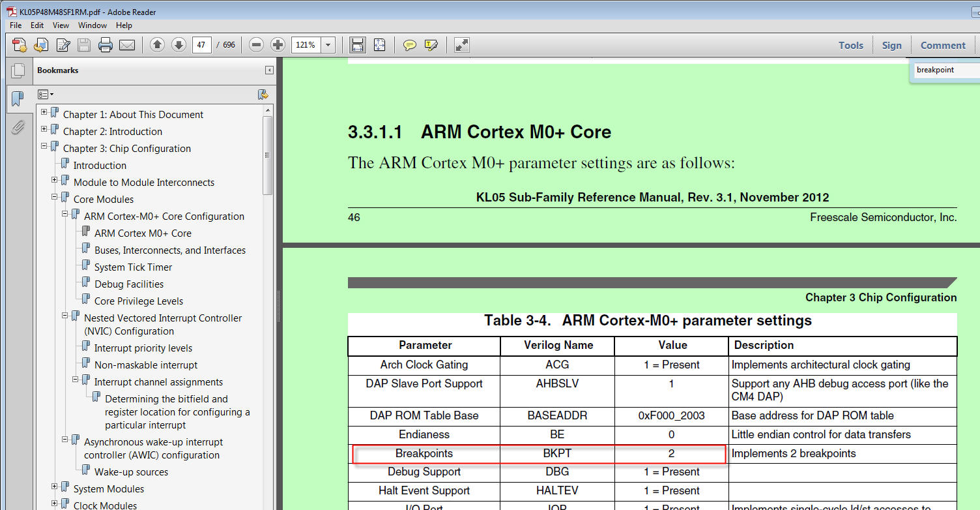The image size is (980, 510).
Task: Click the page number field showing 47
Action: pyautogui.click(x=201, y=45)
